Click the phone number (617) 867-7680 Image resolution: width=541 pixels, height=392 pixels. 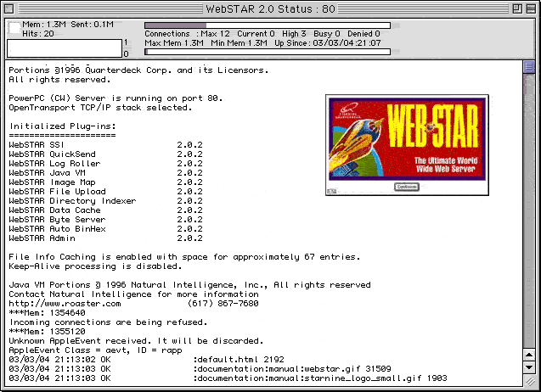223,304
